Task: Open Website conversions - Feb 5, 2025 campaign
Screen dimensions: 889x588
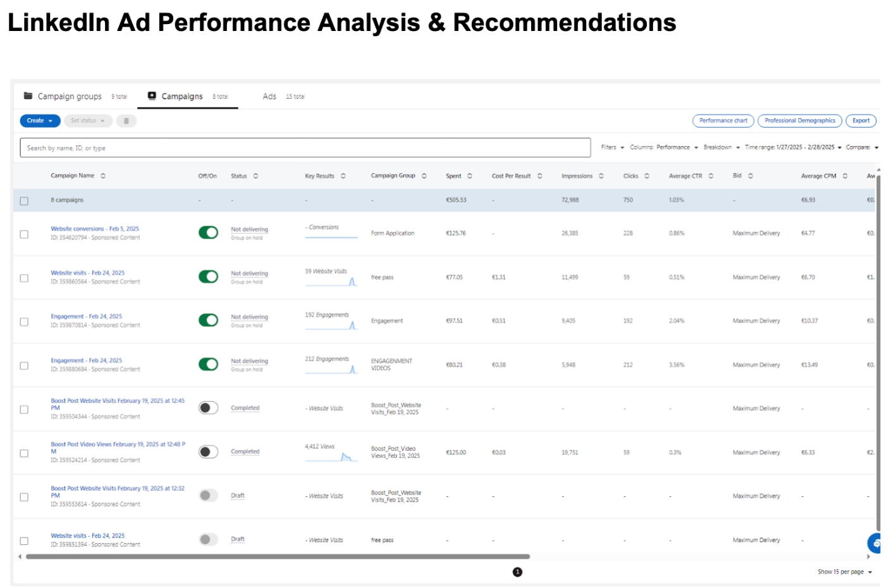Action: [x=95, y=229]
